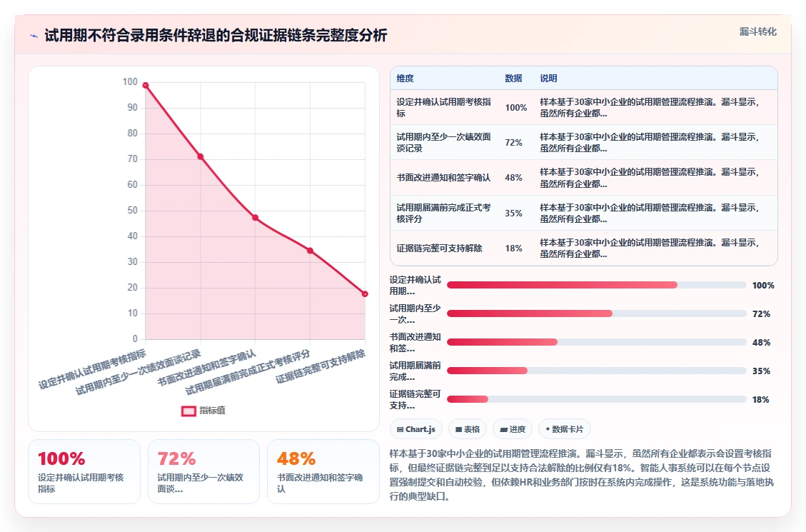Open the 72% data card

[203, 471]
